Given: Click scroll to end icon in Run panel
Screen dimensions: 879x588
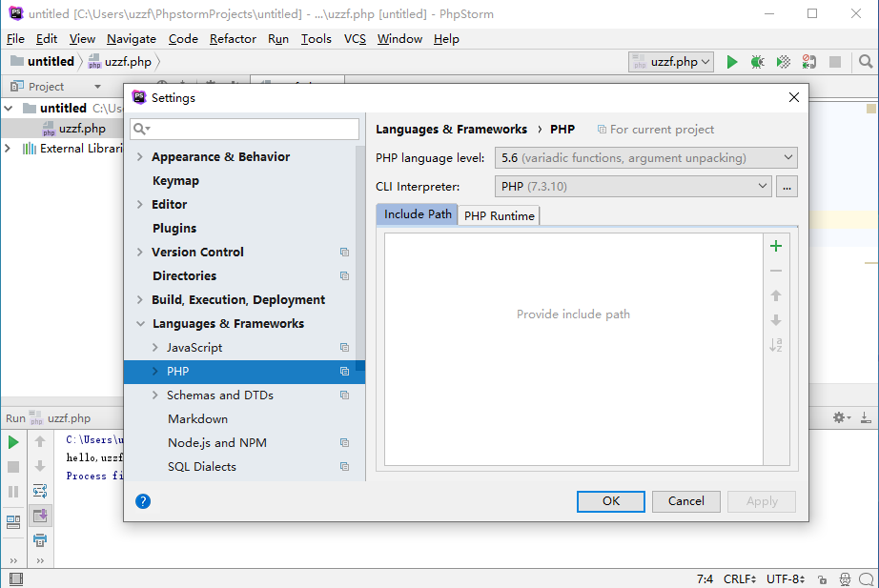Looking at the screenshot, I should point(40,516).
